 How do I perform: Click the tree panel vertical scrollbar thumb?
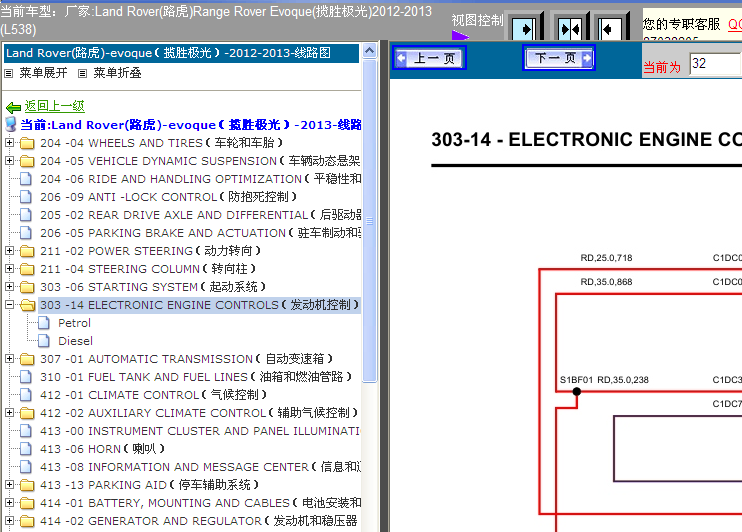tap(370, 221)
